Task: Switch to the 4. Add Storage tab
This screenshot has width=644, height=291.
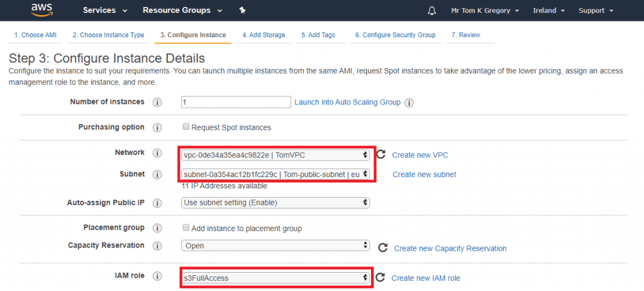Action: coord(264,35)
